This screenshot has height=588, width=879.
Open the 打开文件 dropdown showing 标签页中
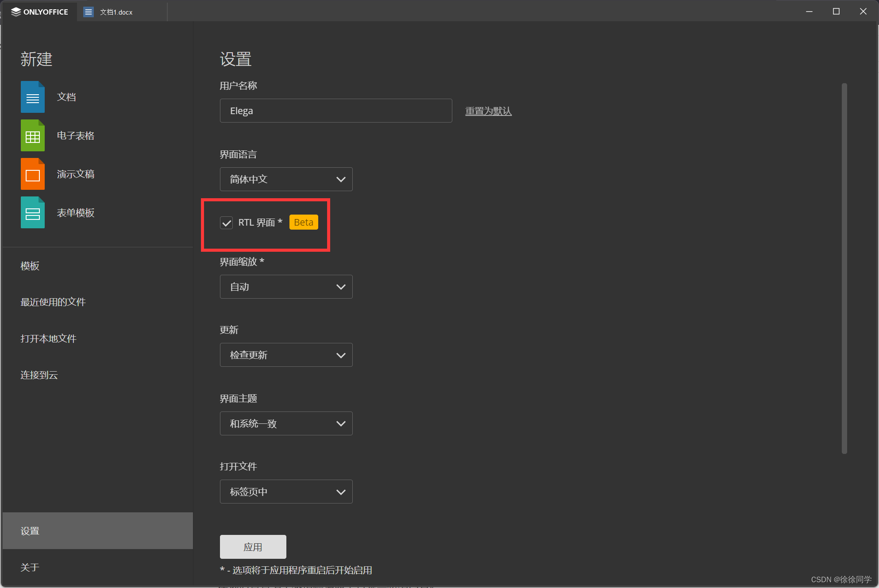[x=286, y=492]
